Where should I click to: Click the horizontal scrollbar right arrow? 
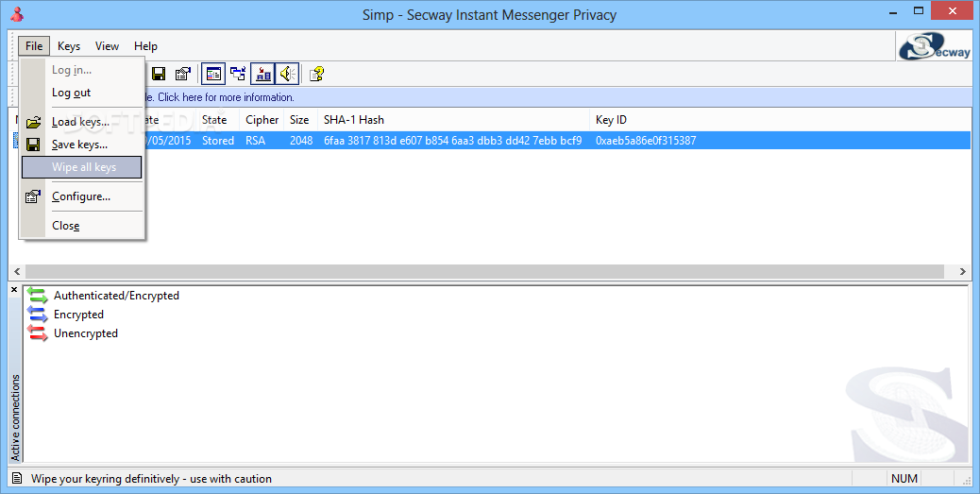(962, 271)
